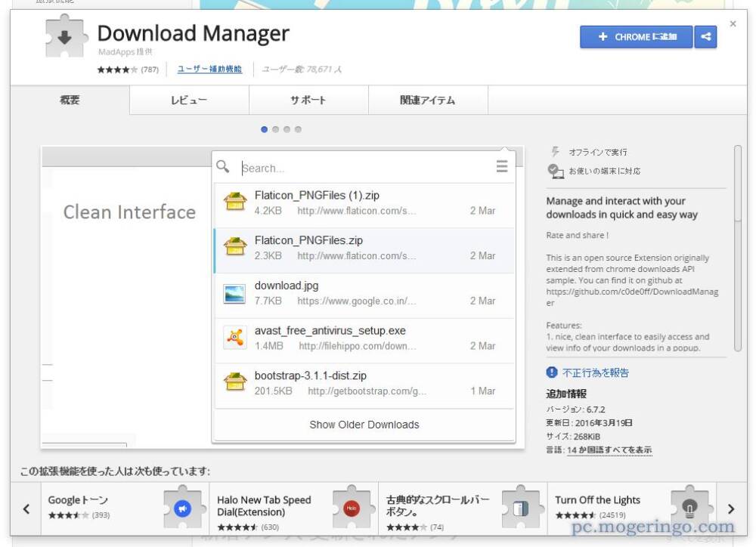Select download.jpg file name

click(287, 286)
